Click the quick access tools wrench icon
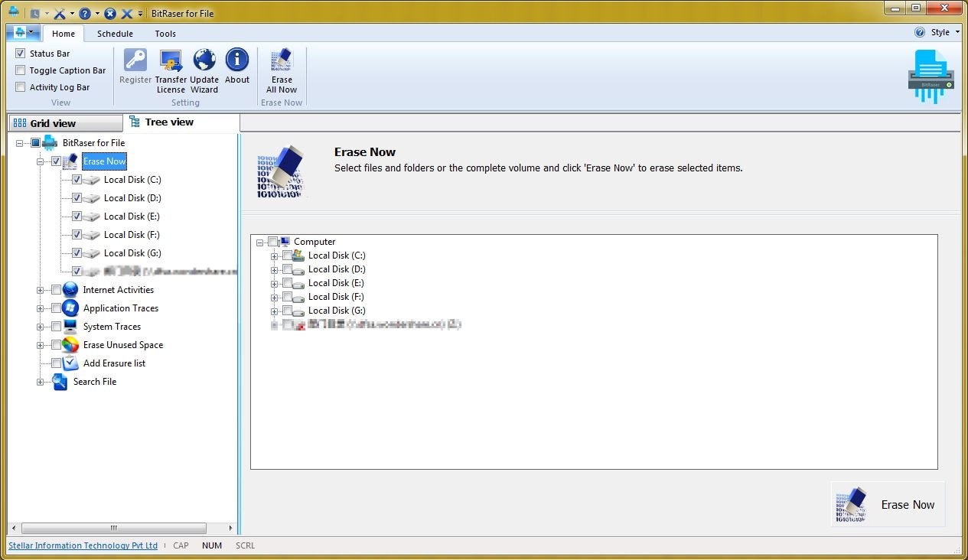The width and height of the screenshot is (968, 560). [x=60, y=13]
